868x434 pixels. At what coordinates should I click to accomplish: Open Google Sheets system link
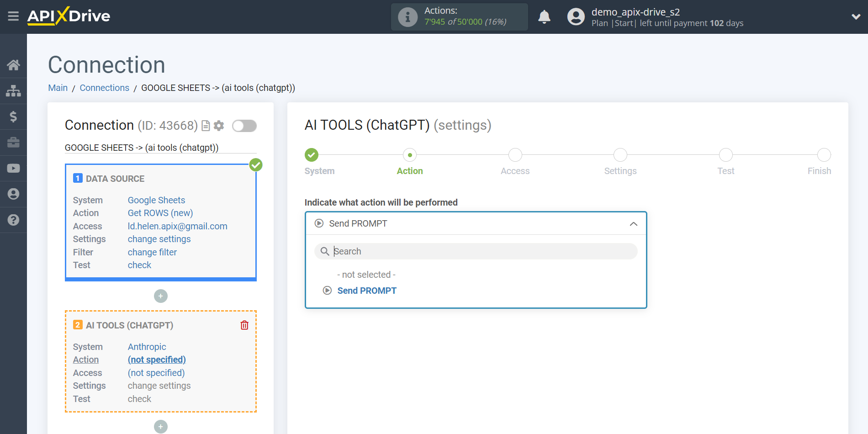point(156,200)
